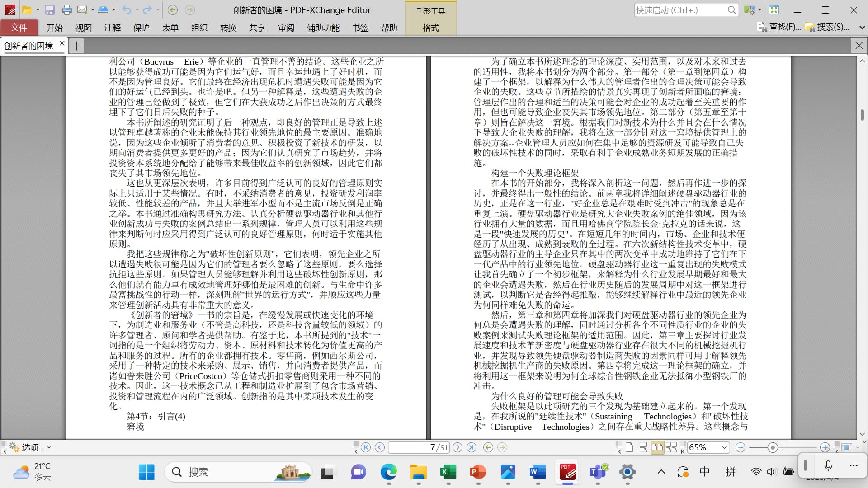The width and height of the screenshot is (868, 488).
Task: Enable continuous single page layout
Action: click(643, 447)
